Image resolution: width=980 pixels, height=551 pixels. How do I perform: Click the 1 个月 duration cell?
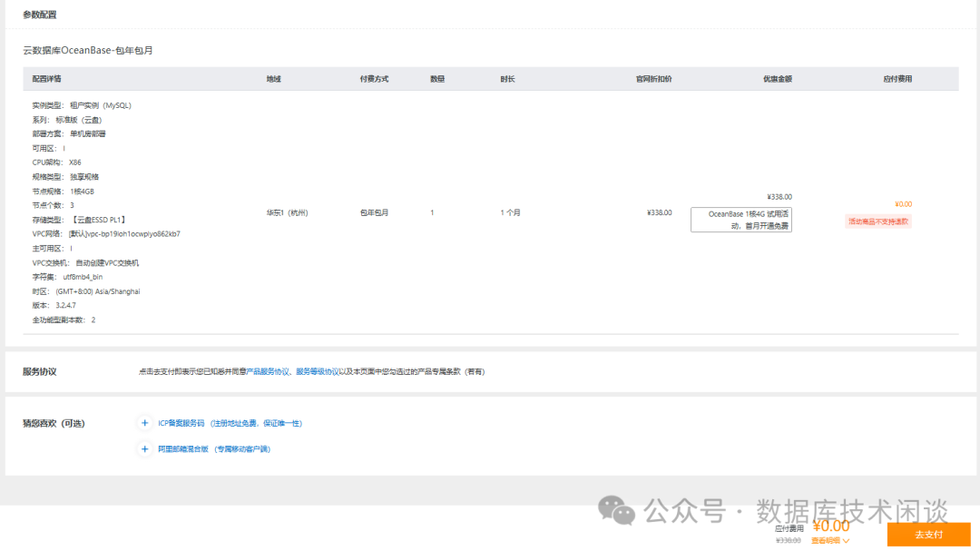click(510, 212)
